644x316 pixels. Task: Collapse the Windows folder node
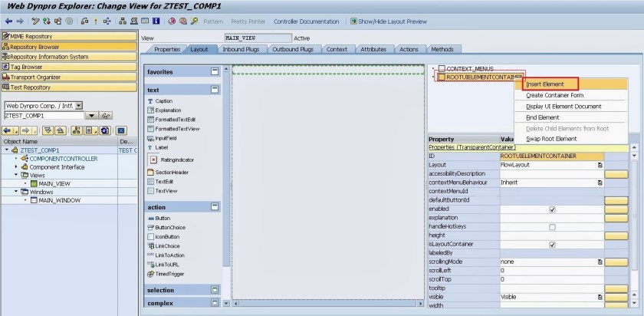pos(16,192)
